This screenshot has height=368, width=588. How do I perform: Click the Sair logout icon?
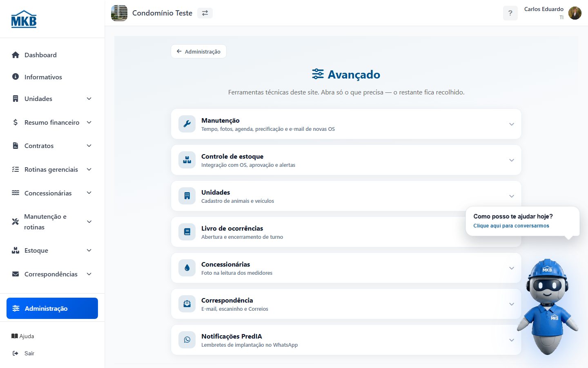(x=16, y=353)
